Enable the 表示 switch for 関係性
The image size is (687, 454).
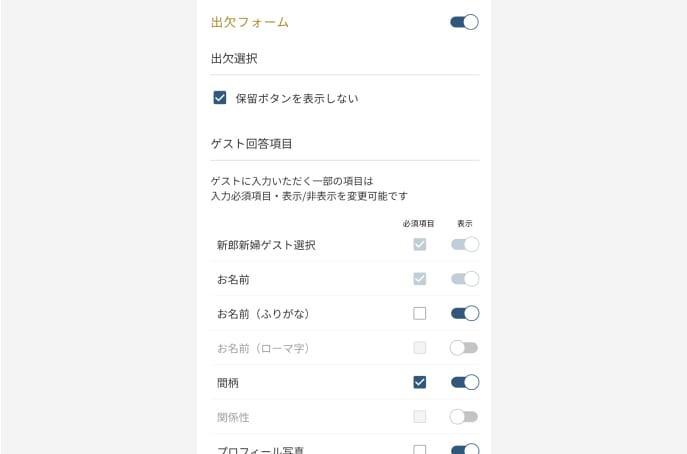point(464,416)
